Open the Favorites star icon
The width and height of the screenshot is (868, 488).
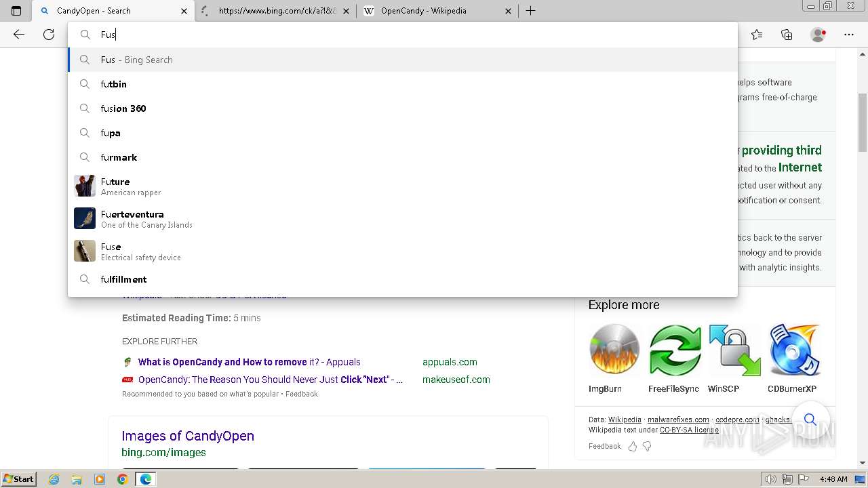[757, 35]
